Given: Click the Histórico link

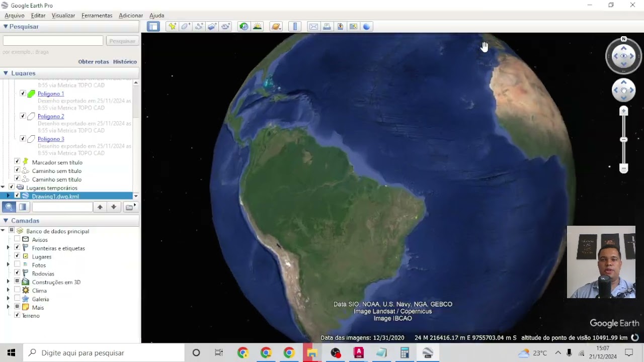Looking at the screenshot, I should (125, 61).
